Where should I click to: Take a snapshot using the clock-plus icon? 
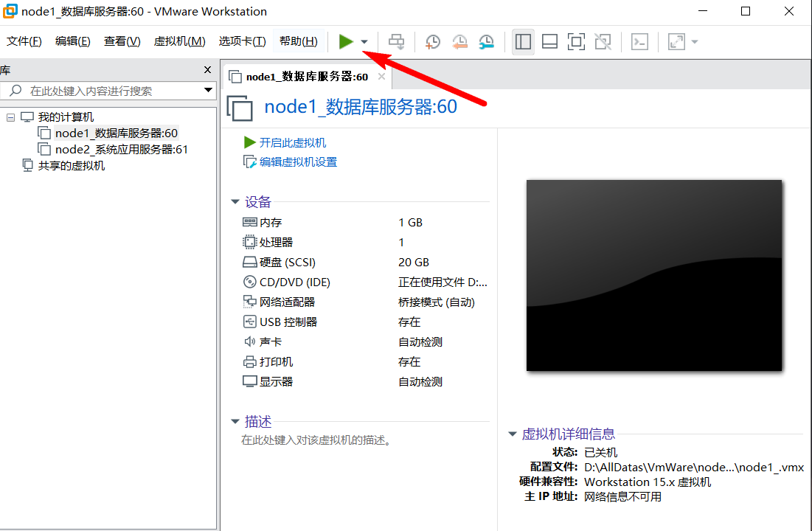tap(433, 42)
